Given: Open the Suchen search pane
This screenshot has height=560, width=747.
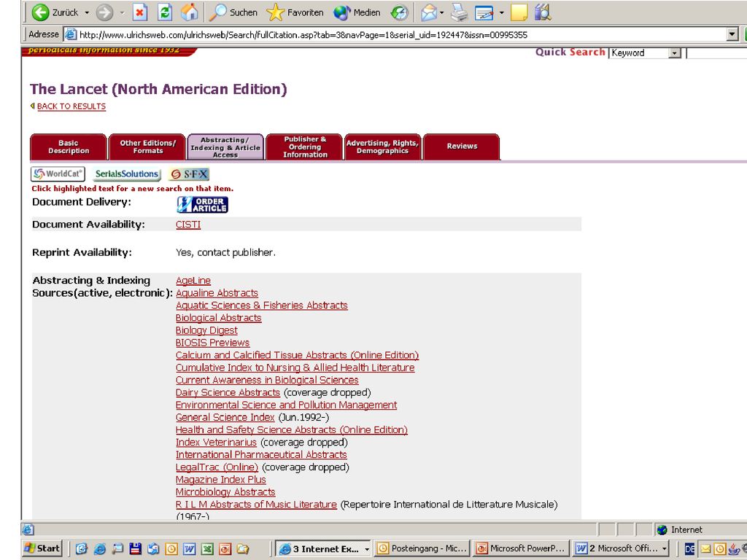Looking at the screenshot, I should coord(233,12).
